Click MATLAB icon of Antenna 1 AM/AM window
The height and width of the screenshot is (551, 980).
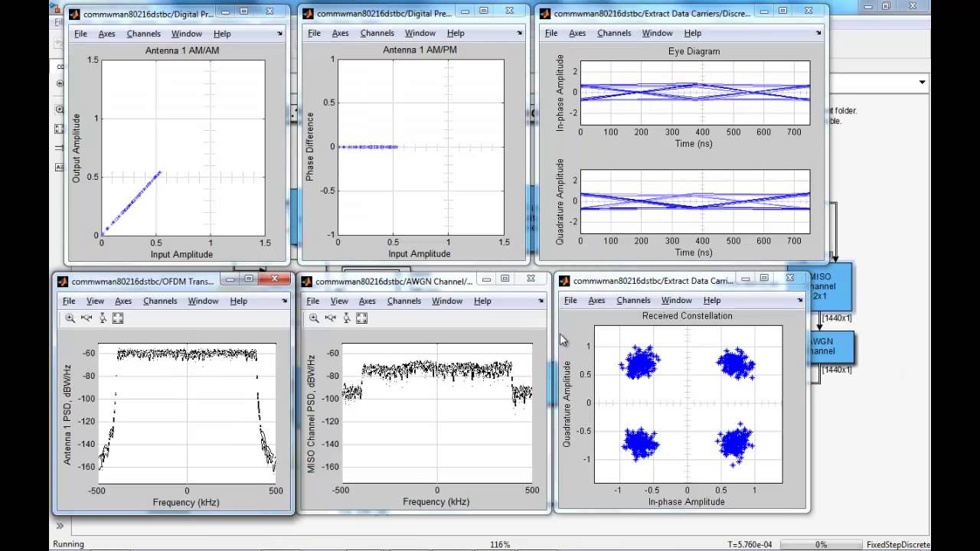click(x=74, y=14)
